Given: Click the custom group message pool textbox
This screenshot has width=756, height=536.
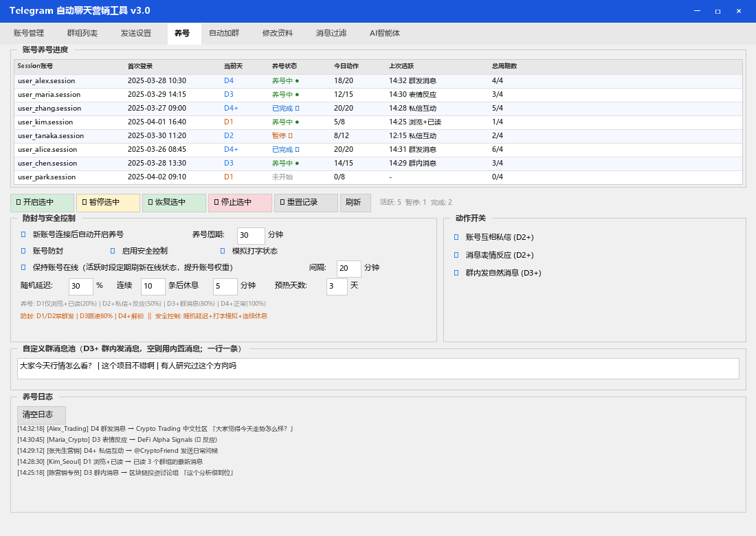Looking at the screenshot, I should point(378,368).
